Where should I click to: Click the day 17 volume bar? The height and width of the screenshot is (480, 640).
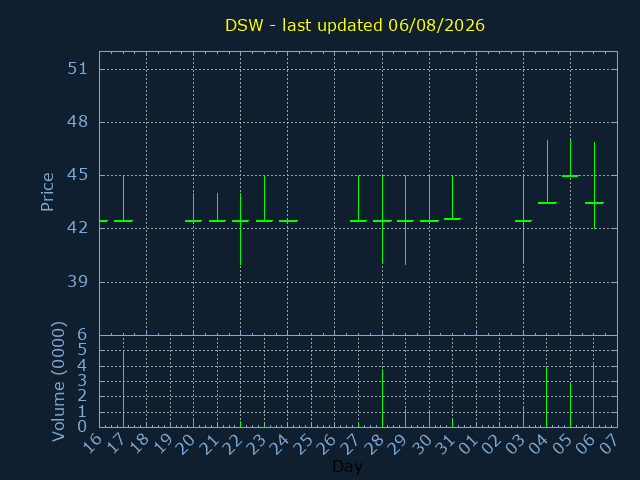click(123, 389)
